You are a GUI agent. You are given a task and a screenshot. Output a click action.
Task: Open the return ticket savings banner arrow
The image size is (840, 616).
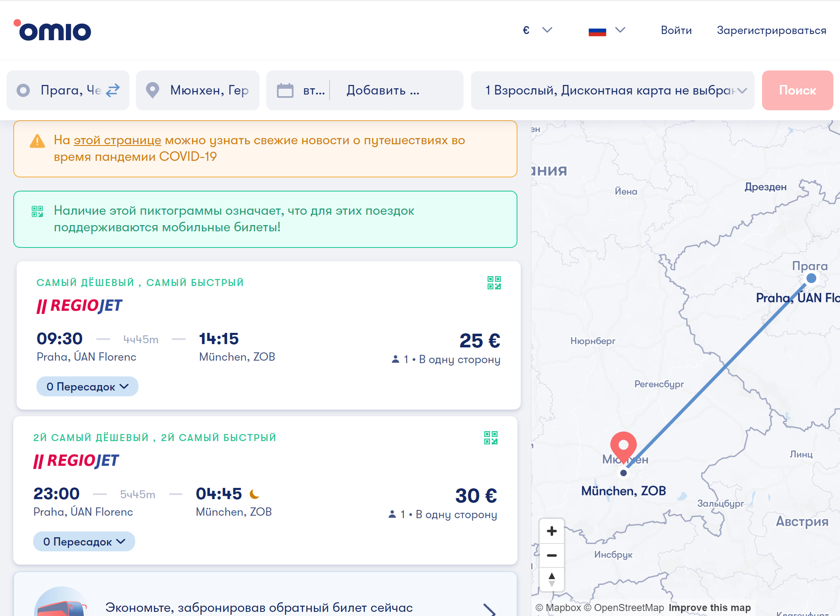pos(490,609)
